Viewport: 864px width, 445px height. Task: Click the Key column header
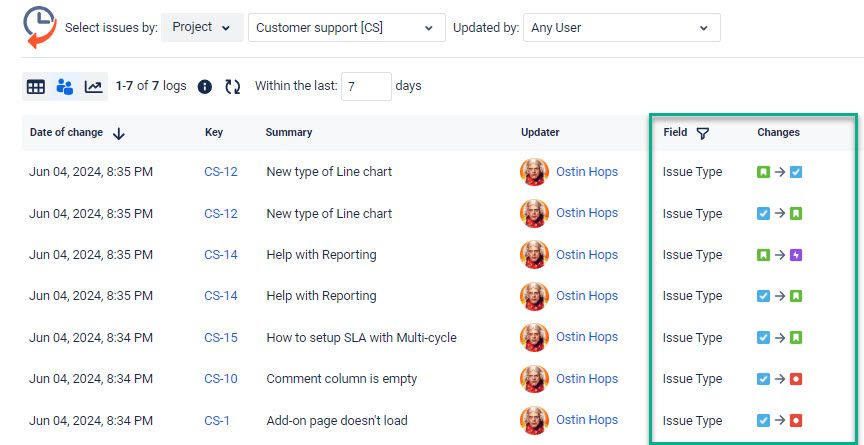[214, 132]
